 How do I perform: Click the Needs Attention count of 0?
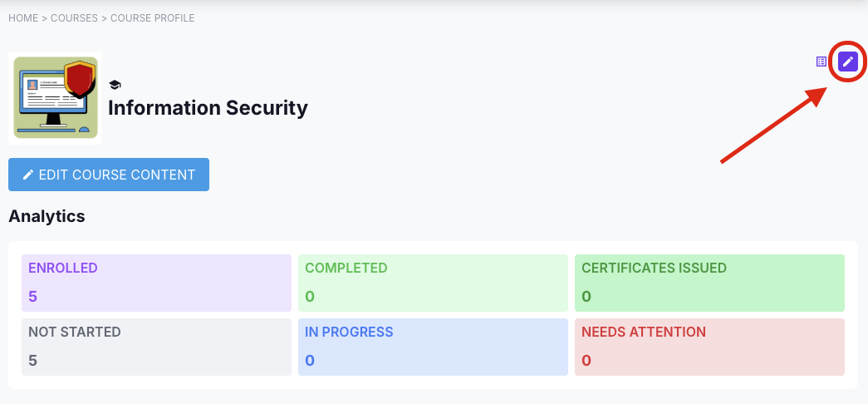coord(586,361)
